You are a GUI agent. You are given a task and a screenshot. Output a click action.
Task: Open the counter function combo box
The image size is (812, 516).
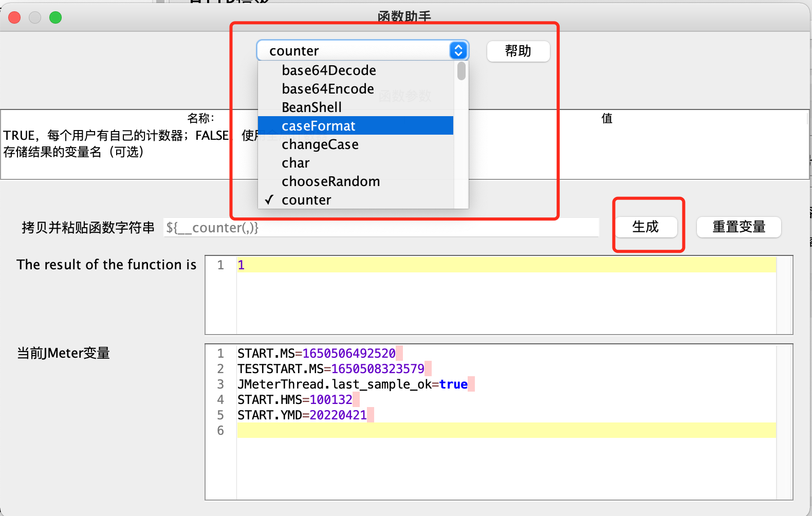[362, 50]
